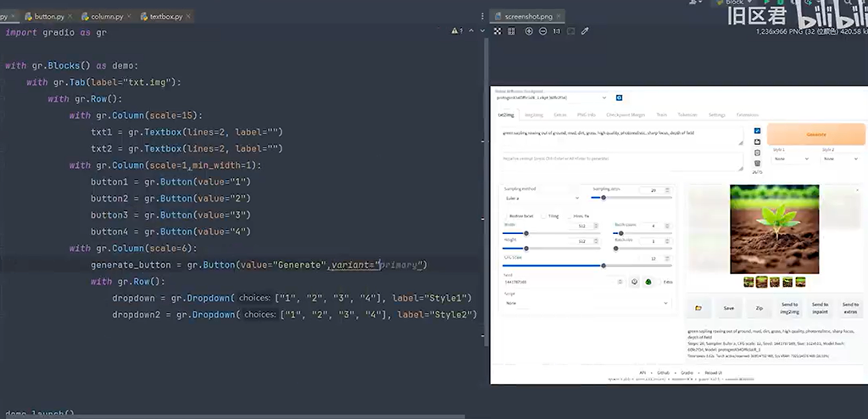The width and height of the screenshot is (868, 419).
Task: Activate the color picker eyedropper icon
Action: tap(585, 31)
